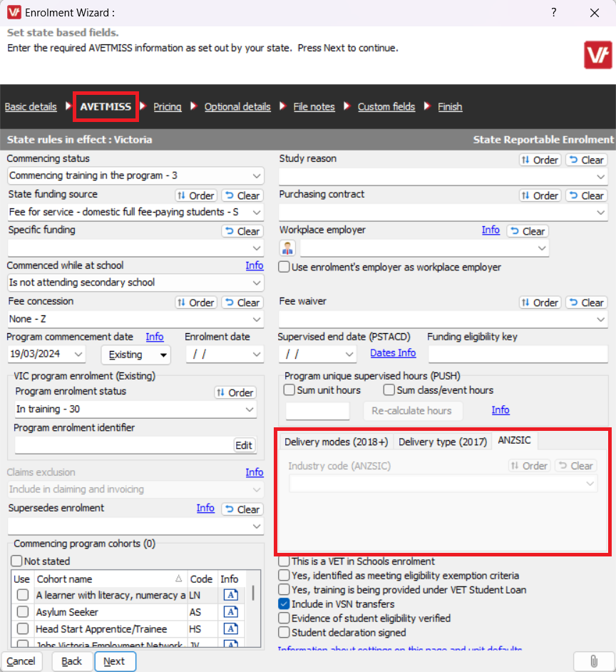This screenshot has height=672, width=616.
Task: Check Student declaration signed
Action: point(284,633)
